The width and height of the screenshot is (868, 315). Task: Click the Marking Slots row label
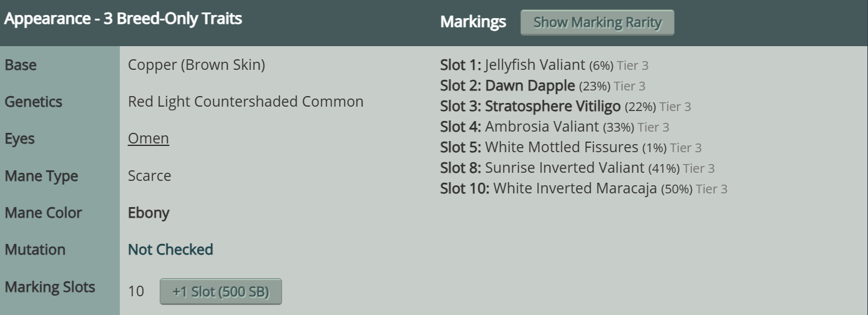tap(50, 287)
